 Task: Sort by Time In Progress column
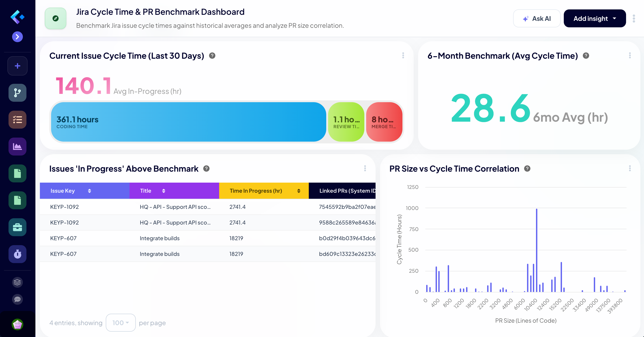point(298,191)
